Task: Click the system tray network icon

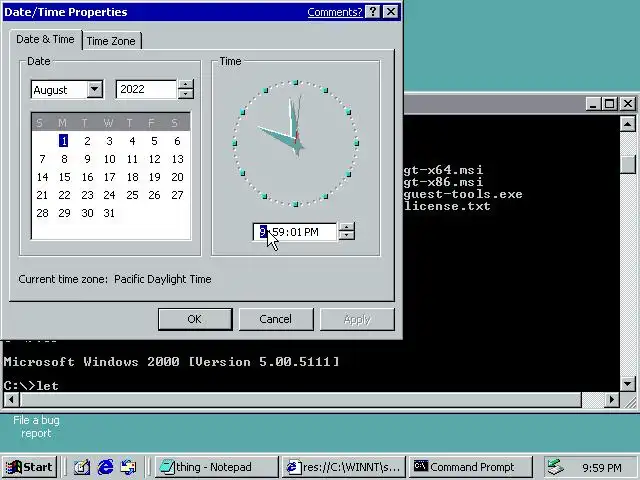Action: pos(555,467)
